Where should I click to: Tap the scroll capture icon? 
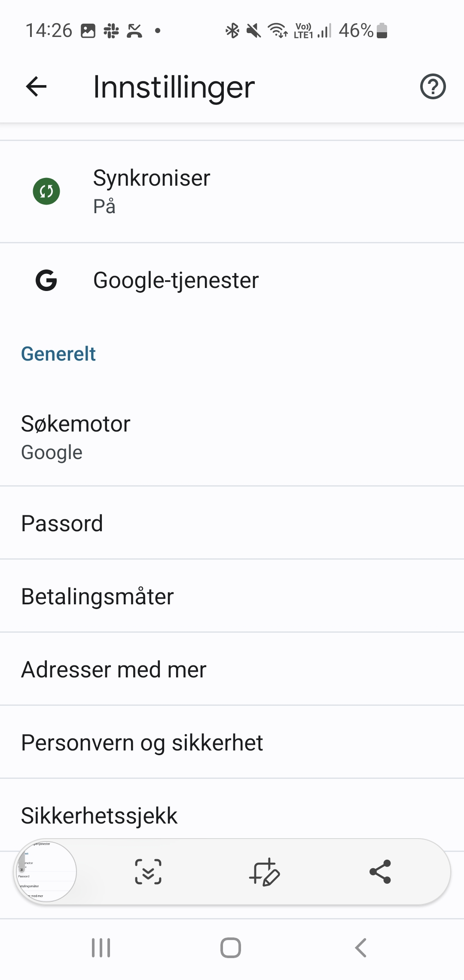[148, 872]
